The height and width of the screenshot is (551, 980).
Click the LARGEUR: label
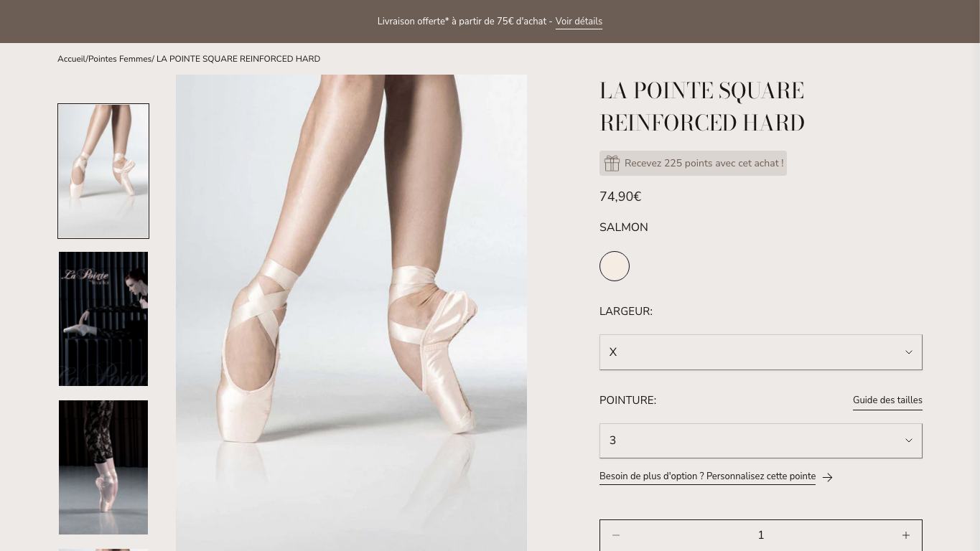click(626, 311)
